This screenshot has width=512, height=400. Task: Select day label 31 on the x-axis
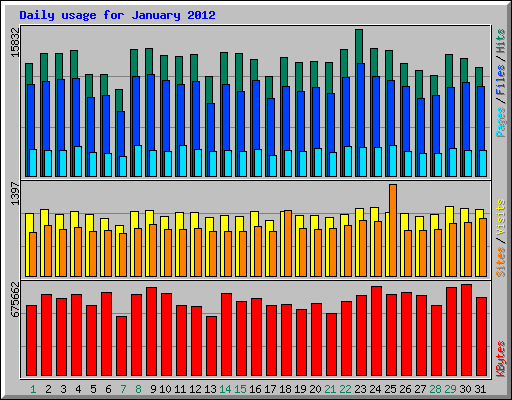point(480,389)
